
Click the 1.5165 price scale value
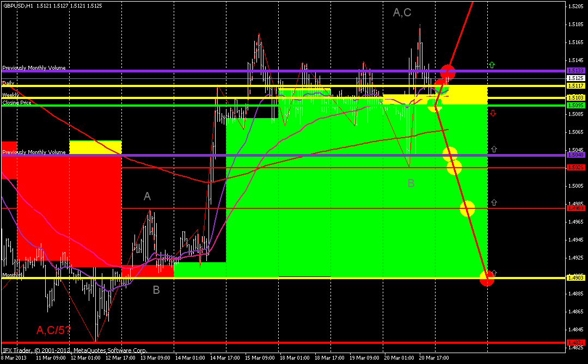click(x=575, y=42)
